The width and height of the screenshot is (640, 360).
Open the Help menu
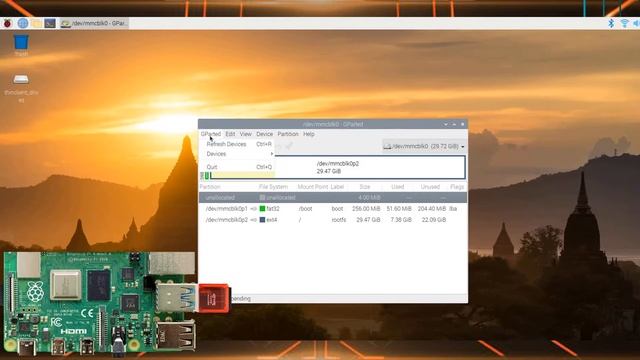309,134
